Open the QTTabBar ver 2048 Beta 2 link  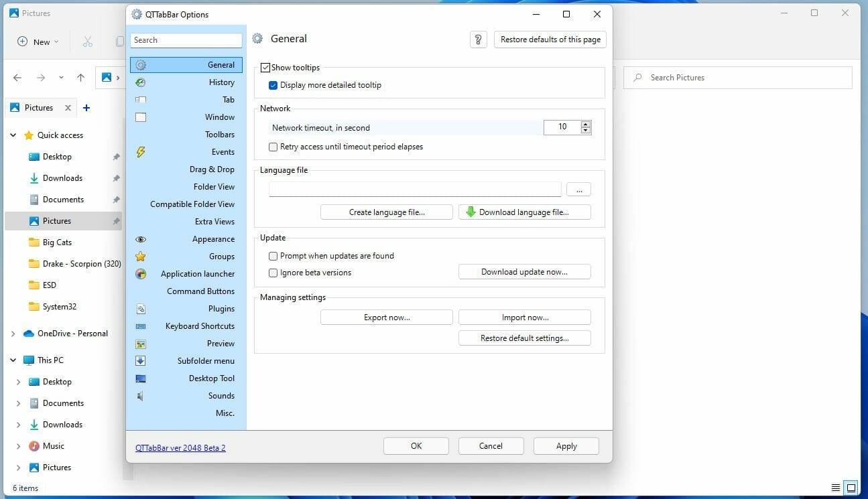[180, 447]
